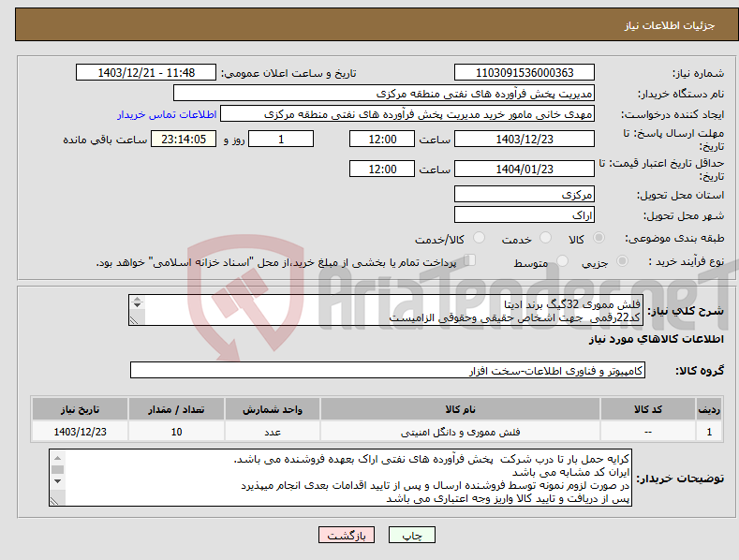Click the buyer notes توضیحات خریدار text area
The width and height of the screenshot is (739, 560).
(x=340, y=478)
